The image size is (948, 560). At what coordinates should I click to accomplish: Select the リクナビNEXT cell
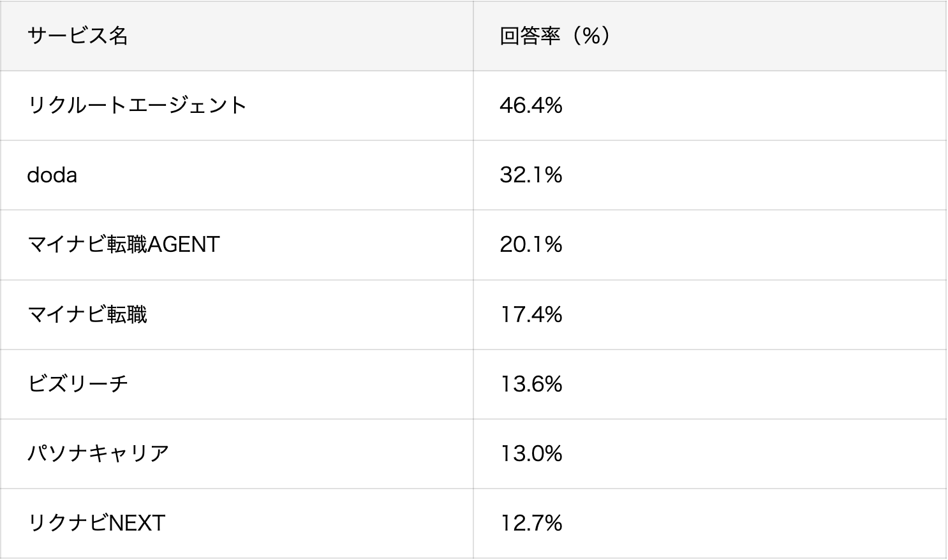tap(96, 523)
